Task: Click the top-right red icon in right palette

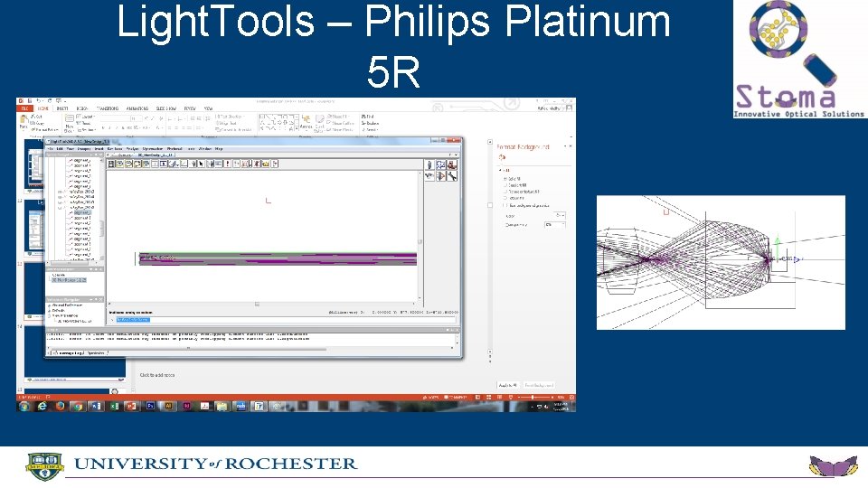Action: pyautogui.click(x=452, y=164)
